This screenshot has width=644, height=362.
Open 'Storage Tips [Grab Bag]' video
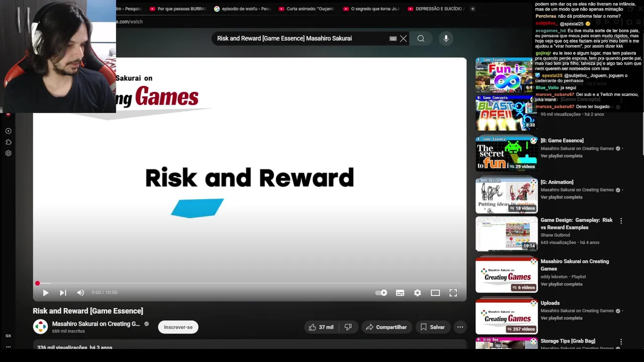pyautogui.click(x=568, y=341)
